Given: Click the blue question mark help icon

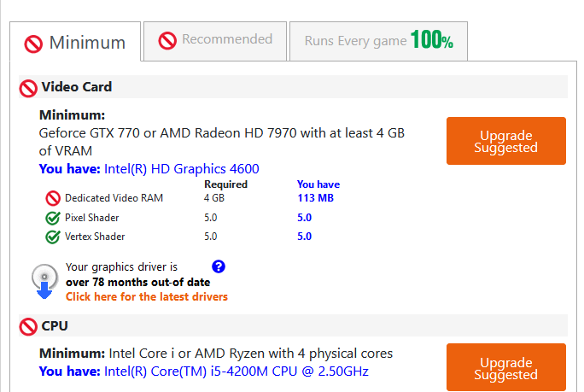Looking at the screenshot, I should pyautogui.click(x=218, y=267).
